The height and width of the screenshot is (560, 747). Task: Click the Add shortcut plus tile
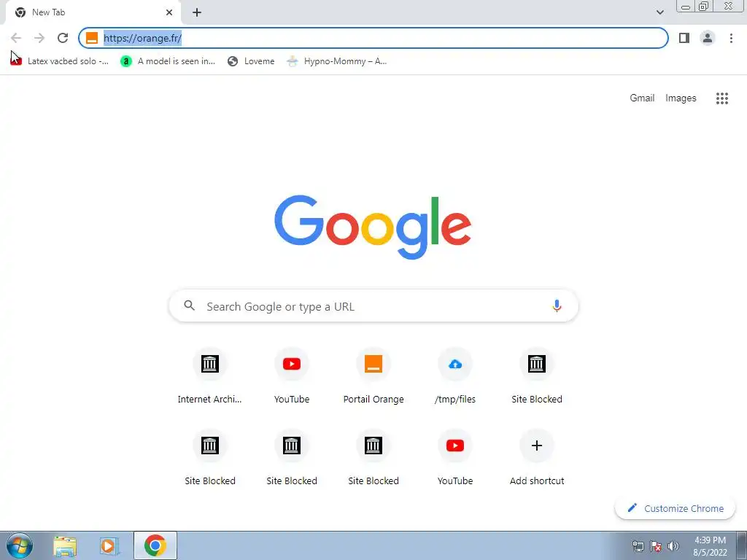coord(537,458)
